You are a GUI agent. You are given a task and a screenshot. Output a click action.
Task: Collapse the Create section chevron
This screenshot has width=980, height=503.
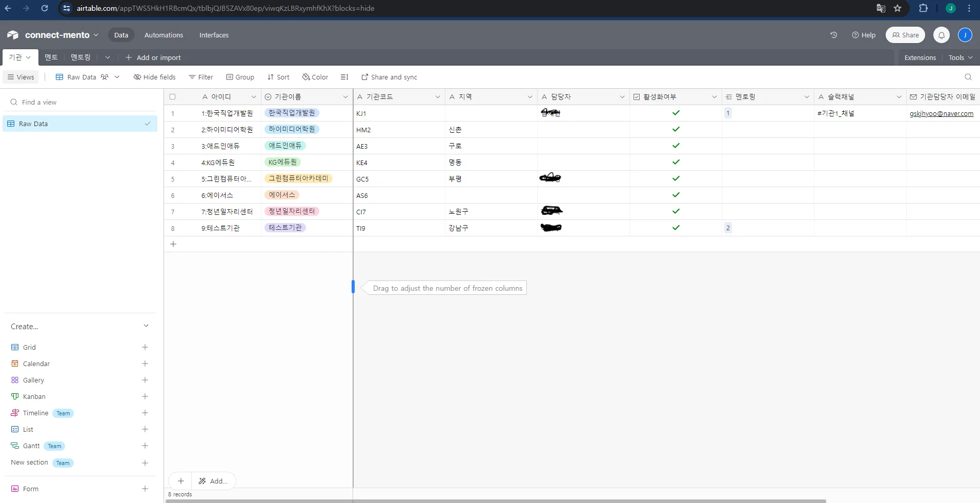click(146, 326)
